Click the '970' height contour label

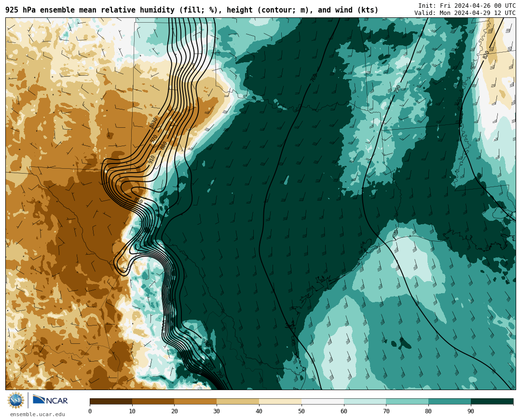coord(154,139)
